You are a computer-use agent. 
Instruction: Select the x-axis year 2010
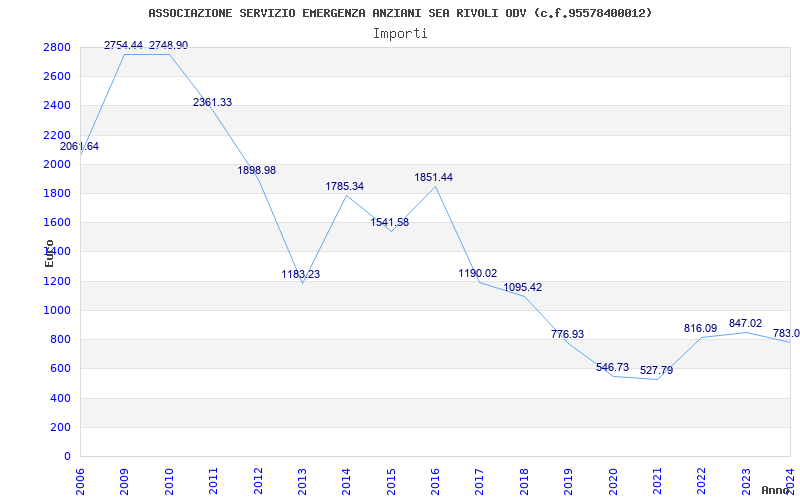point(169,481)
